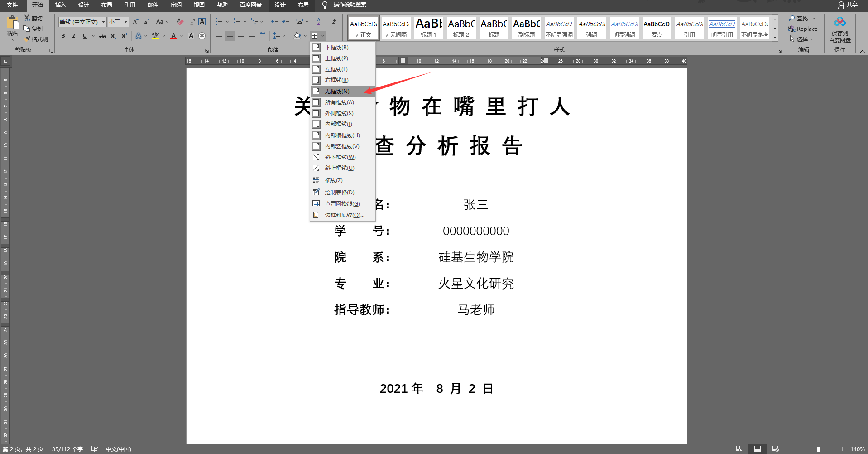
Task: Increase paragraph indent
Action: [286, 22]
